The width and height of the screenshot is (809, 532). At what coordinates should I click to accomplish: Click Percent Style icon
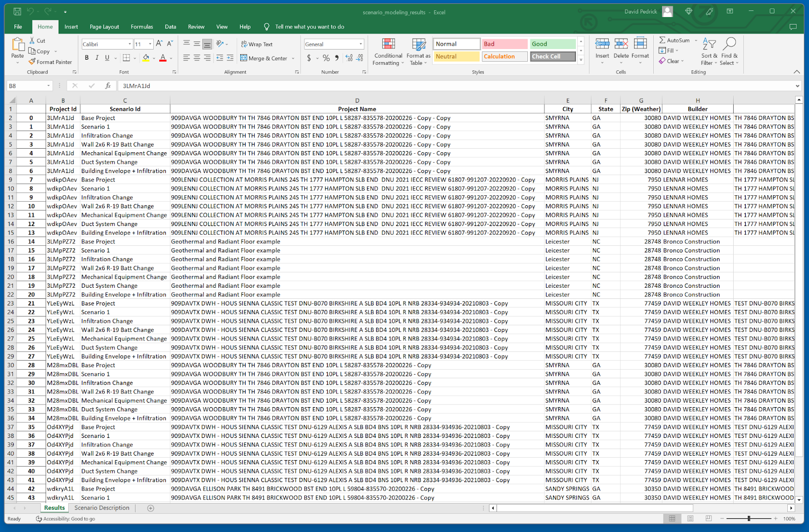[326, 58]
